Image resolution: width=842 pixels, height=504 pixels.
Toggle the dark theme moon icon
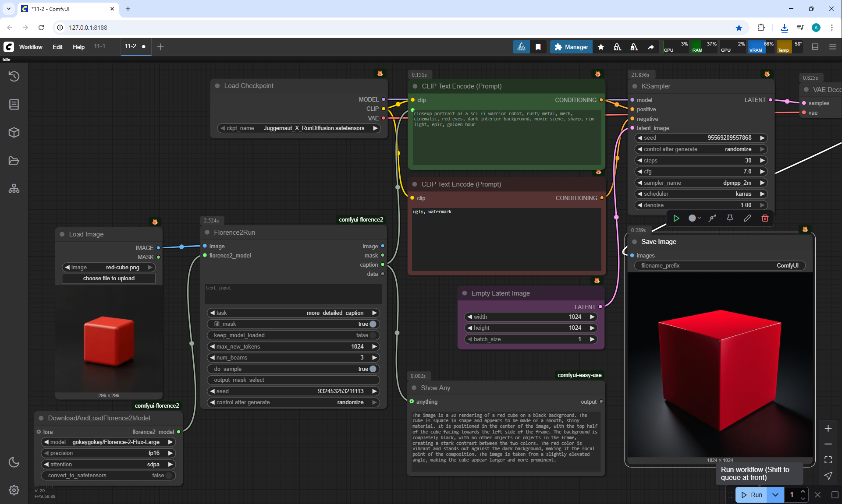coord(14,462)
